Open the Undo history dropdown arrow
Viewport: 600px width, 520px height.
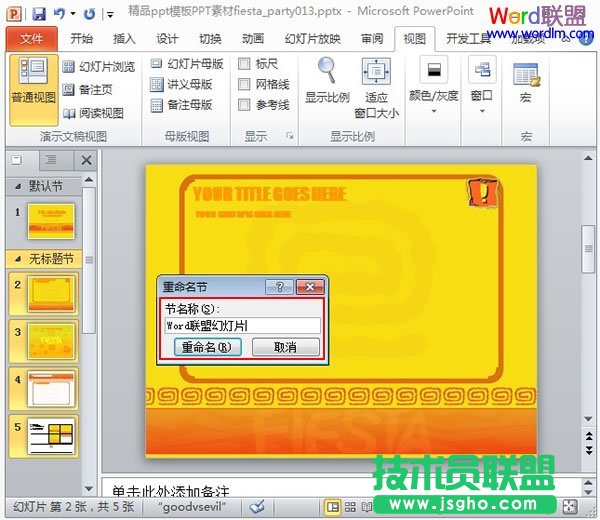[x=73, y=15]
